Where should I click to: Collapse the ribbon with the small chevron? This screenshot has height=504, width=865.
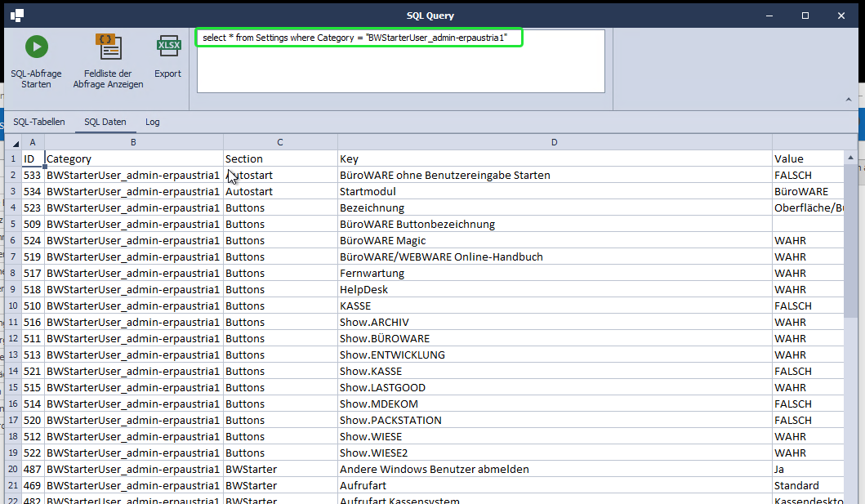pos(849,100)
